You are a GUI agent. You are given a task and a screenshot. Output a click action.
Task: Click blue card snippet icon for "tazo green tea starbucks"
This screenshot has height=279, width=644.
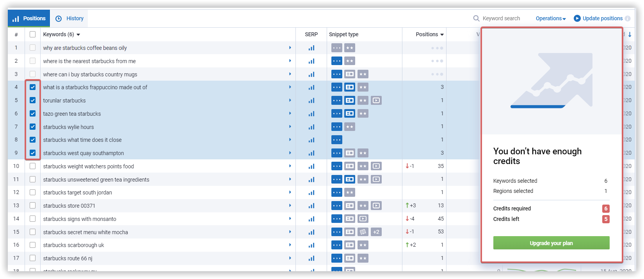click(x=350, y=113)
